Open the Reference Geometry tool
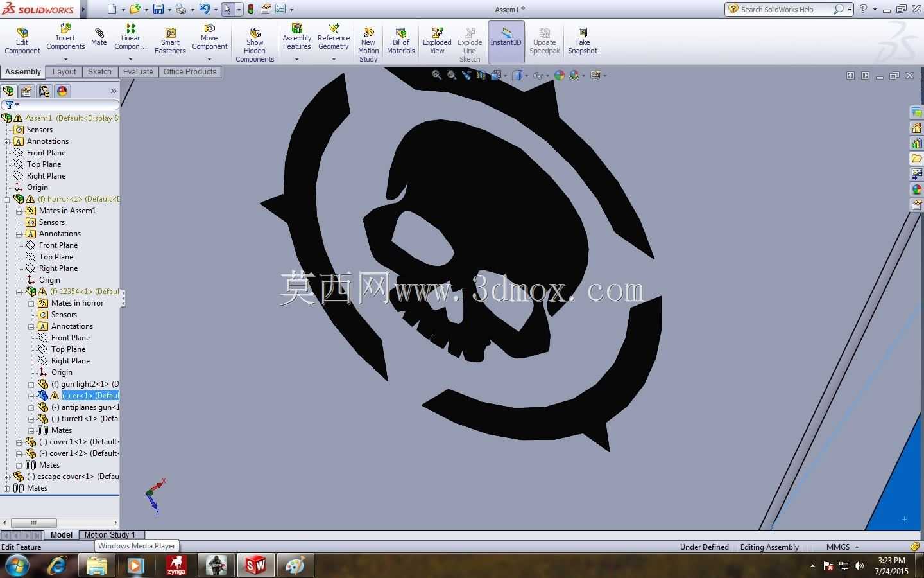The width and height of the screenshot is (924, 578). (334, 37)
